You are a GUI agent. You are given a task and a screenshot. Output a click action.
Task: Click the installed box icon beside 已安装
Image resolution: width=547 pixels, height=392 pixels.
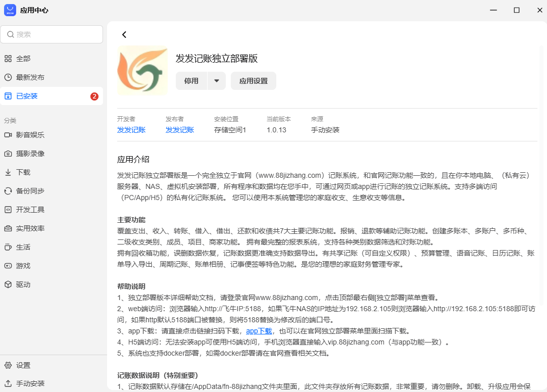coord(8,96)
